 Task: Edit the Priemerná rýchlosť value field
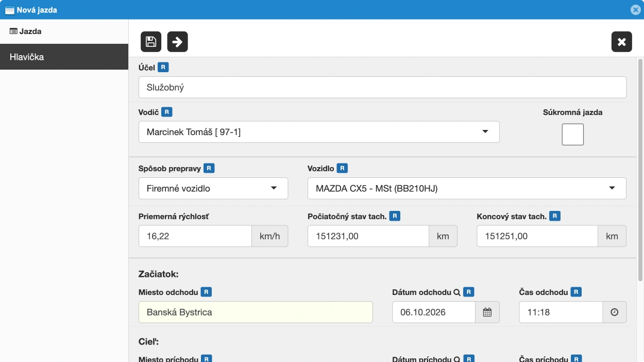tap(195, 236)
